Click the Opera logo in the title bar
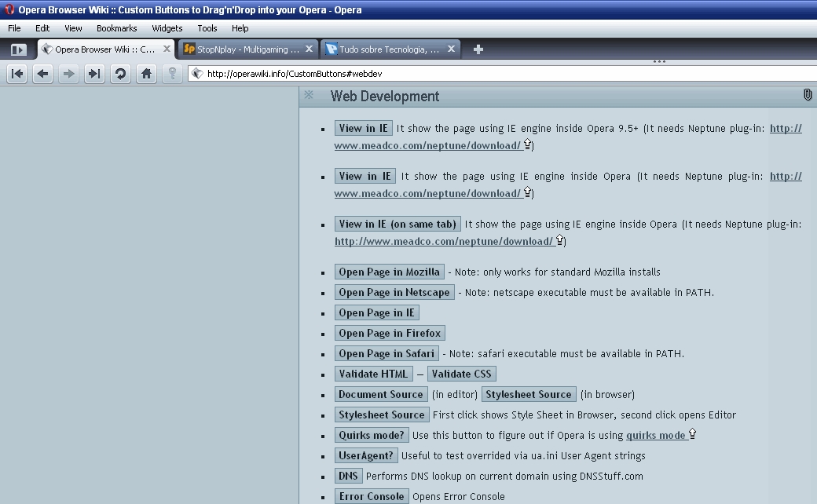 9,9
